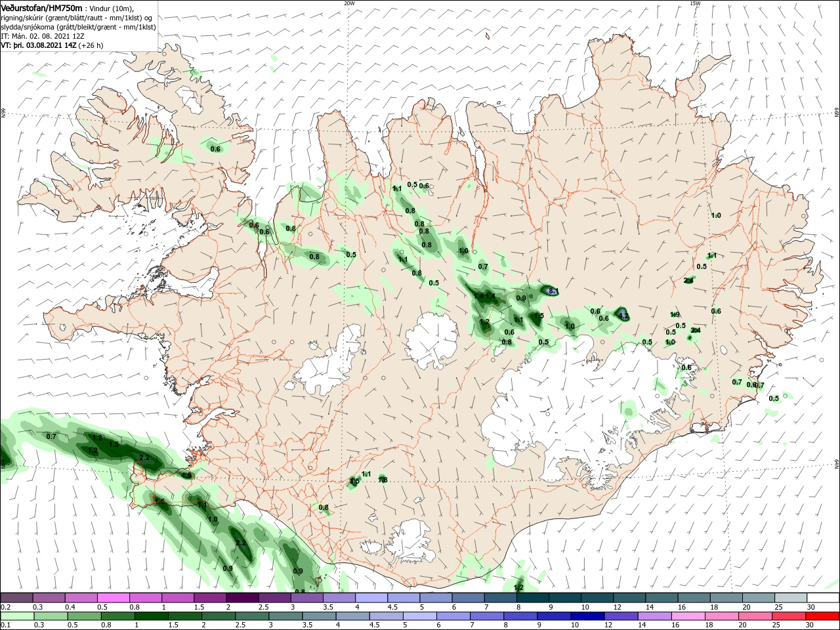Click the 'rigning/skúrir' legend description
The image size is (840, 630).
22,18
